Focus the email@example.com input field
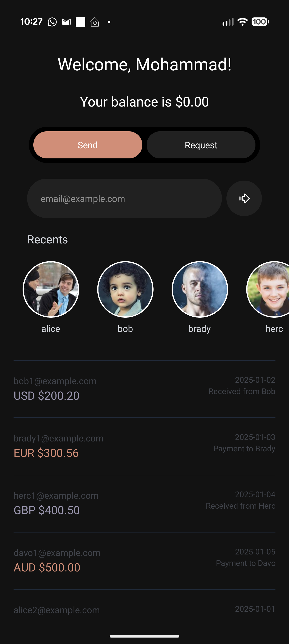This screenshot has height=644, width=289. click(x=124, y=198)
